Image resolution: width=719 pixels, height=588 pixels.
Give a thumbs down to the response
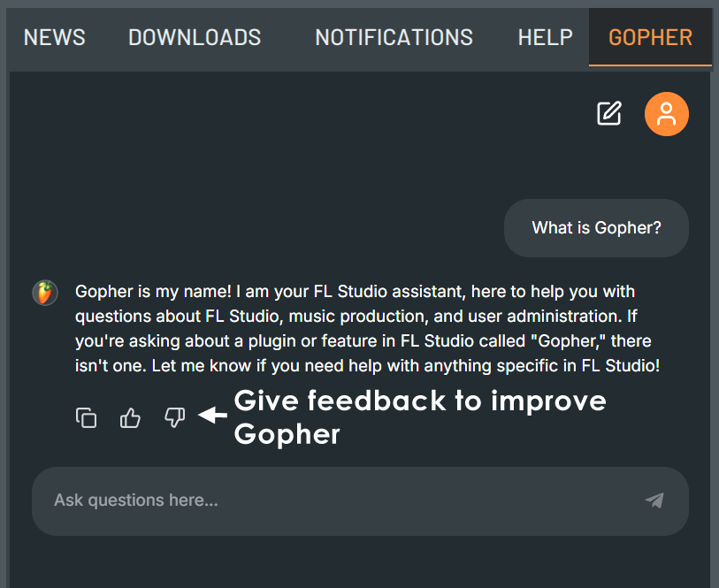point(175,417)
